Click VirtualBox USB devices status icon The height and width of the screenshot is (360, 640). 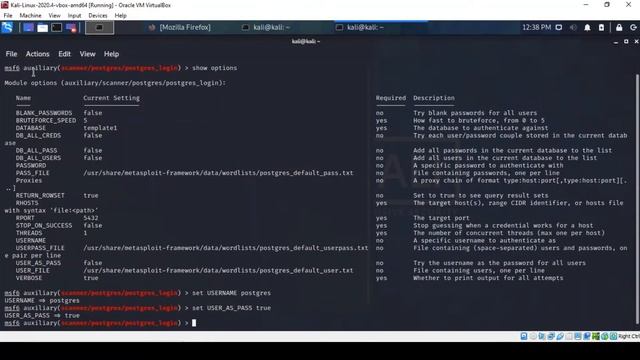(x=560, y=336)
